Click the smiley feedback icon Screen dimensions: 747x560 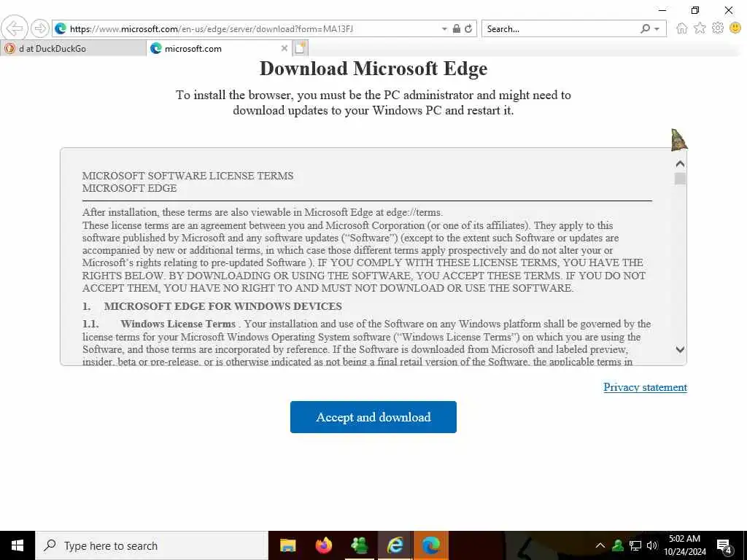point(735,28)
